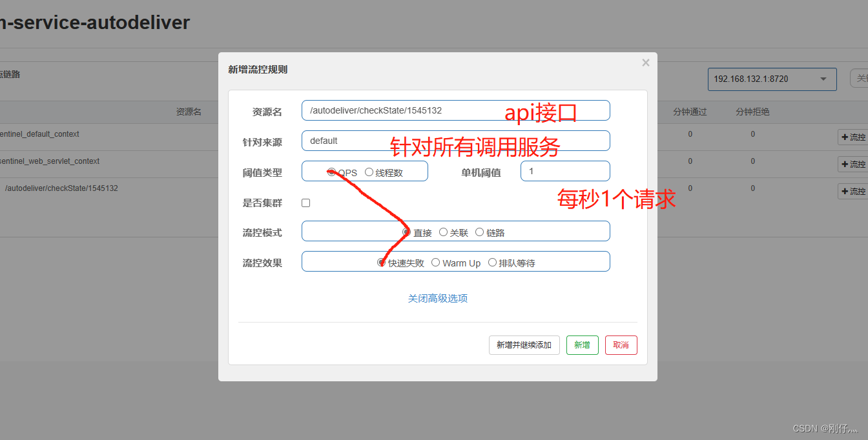
Task: Select the 排队等待 flow effect option
Action: coord(491,263)
